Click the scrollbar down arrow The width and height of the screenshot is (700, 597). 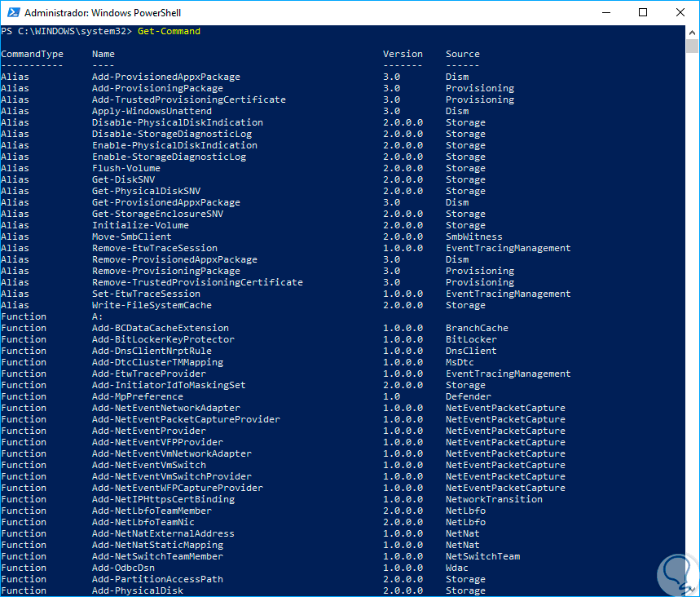(x=692, y=590)
